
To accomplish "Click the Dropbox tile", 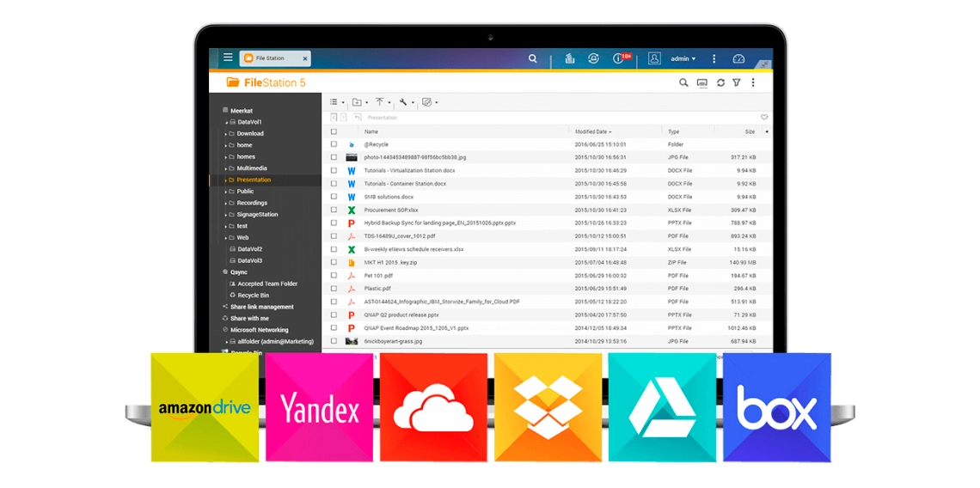I will pos(548,407).
